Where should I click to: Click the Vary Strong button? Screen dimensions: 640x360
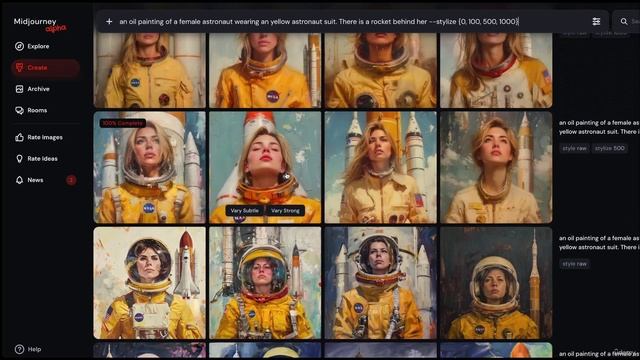tap(285, 211)
